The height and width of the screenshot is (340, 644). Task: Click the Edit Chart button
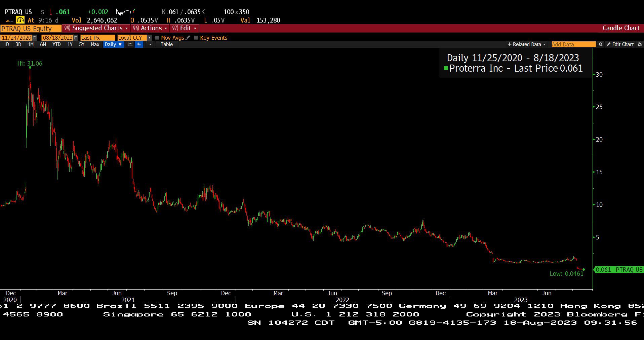point(620,44)
